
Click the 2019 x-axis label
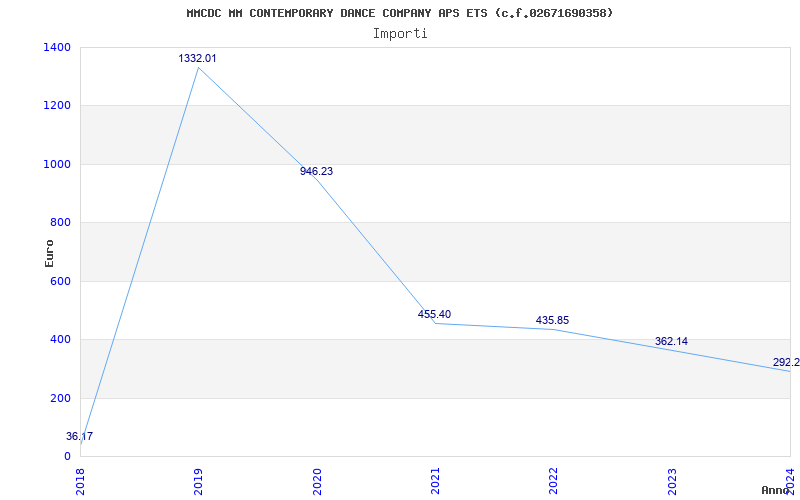(x=198, y=481)
